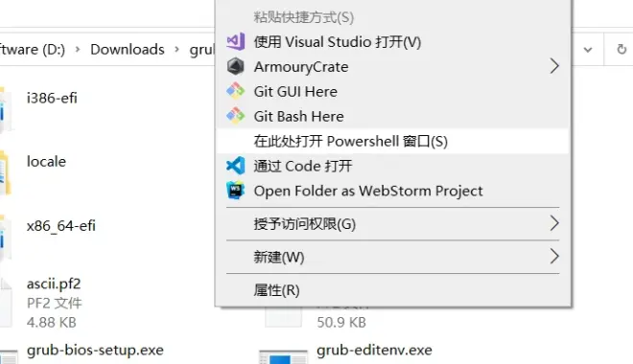Expand the 新建(W) submenu arrow

click(554, 257)
